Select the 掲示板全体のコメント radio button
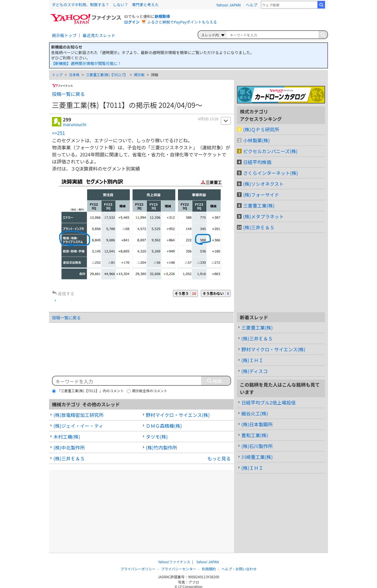377x588 pixels. pyautogui.click(x=129, y=391)
